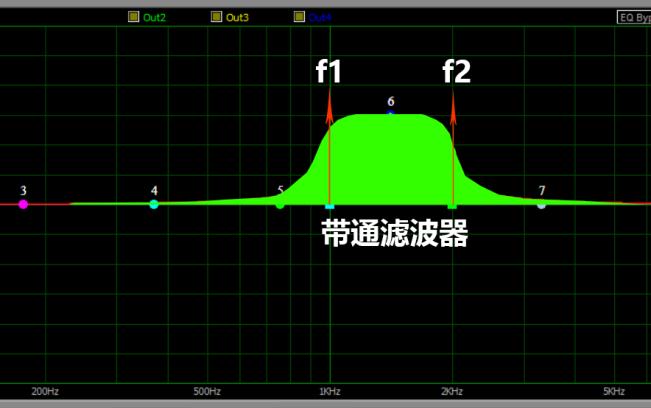Image resolution: width=651 pixels, height=408 pixels.
Task: Click the EQ Bypass button
Action: click(632, 17)
